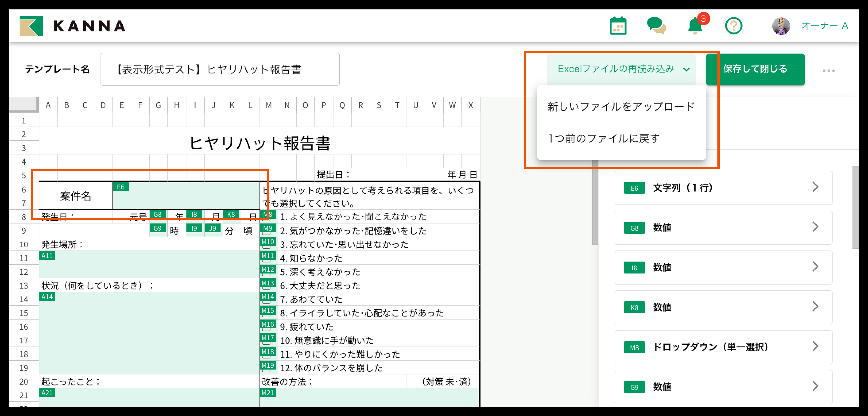
Task: Select 新しいファイルをアップロード menu item
Action: click(x=621, y=107)
